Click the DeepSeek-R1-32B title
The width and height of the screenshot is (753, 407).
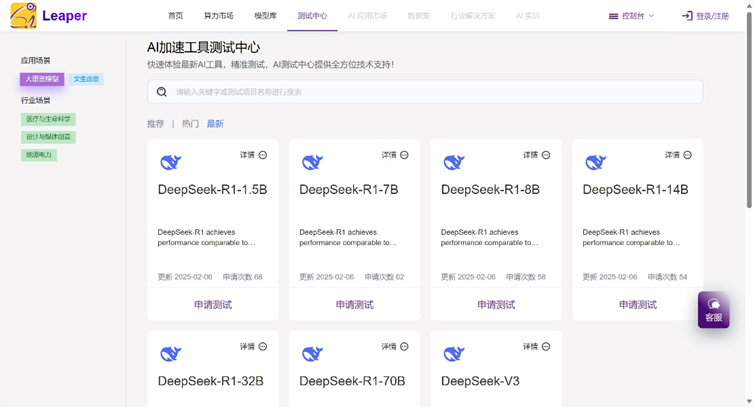click(x=211, y=381)
